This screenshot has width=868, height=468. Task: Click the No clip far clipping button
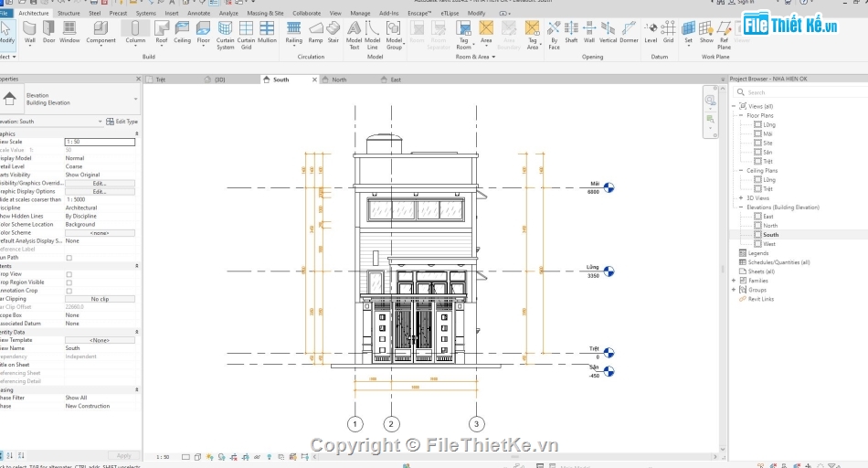100,299
